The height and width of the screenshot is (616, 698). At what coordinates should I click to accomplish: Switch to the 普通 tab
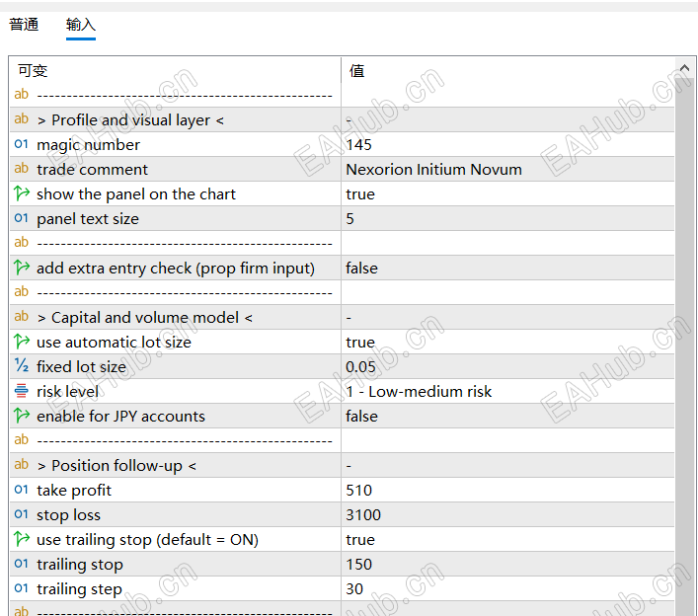(x=24, y=25)
